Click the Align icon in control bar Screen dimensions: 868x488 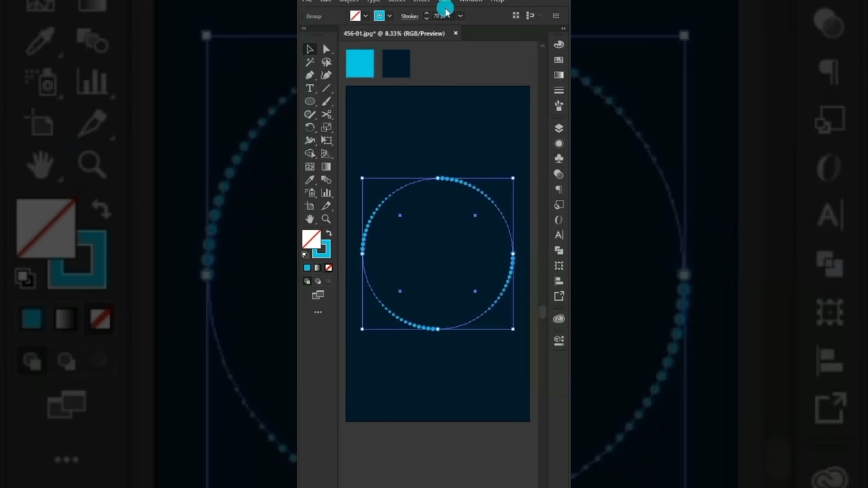(515, 16)
